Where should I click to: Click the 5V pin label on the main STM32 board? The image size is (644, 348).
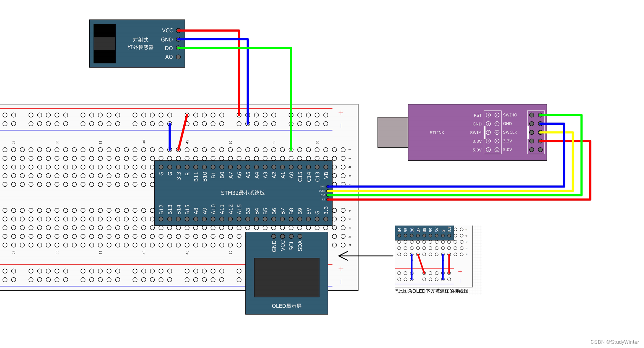[309, 211]
